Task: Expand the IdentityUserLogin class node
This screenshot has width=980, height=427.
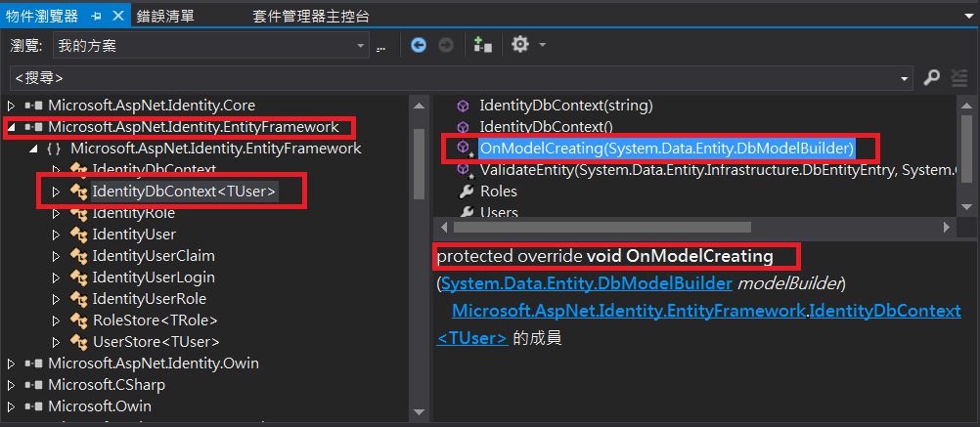Action: pos(56,278)
